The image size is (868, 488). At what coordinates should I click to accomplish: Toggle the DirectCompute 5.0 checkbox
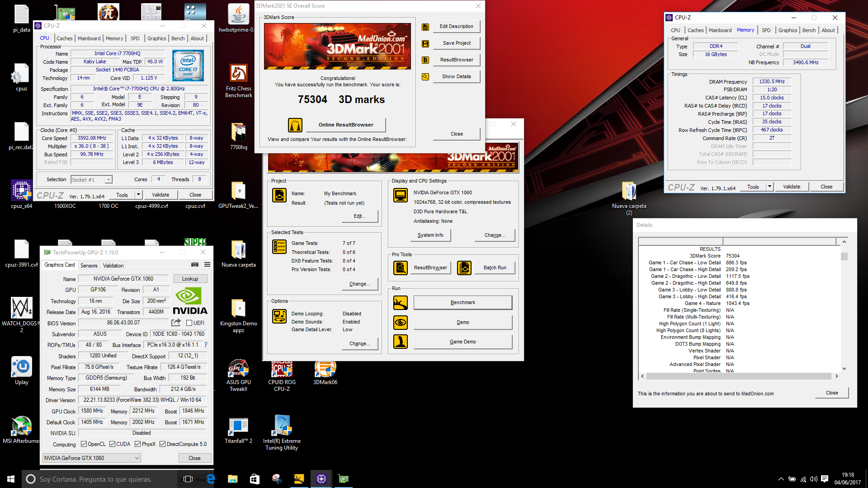click(162, 444)
